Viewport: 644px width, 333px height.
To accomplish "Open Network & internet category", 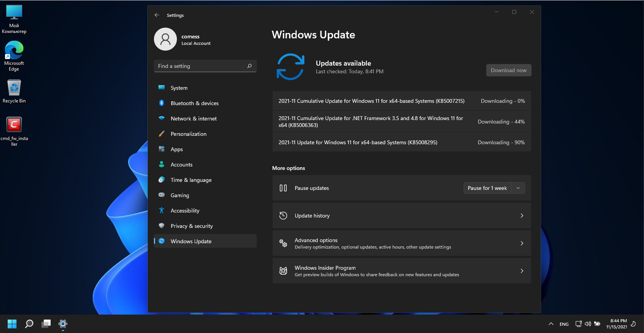I will click(x=205, y=118).
